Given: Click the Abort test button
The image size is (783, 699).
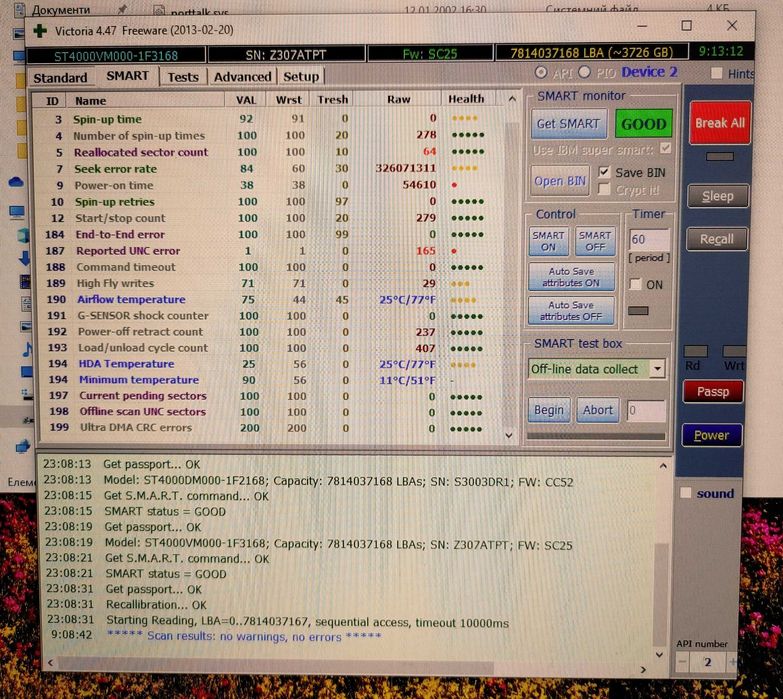Looking at the screenshot, I should point(597,410).
